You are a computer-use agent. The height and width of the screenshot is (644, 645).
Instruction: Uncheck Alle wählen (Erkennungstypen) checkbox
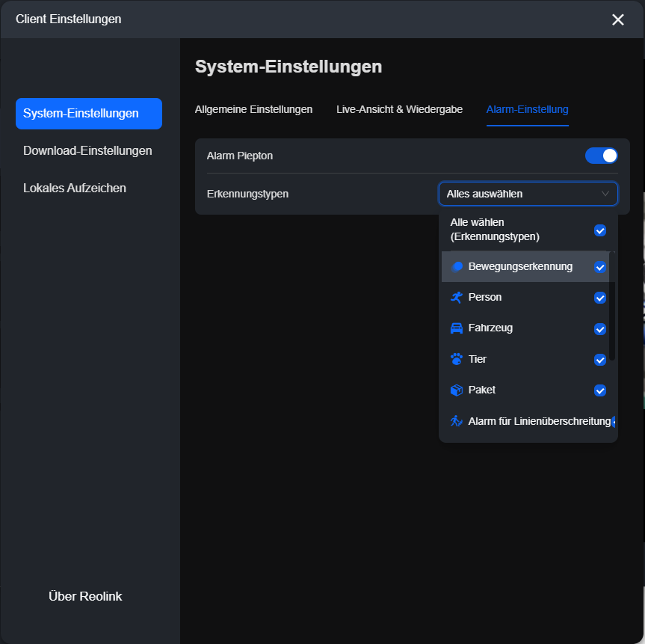point(599,230)
